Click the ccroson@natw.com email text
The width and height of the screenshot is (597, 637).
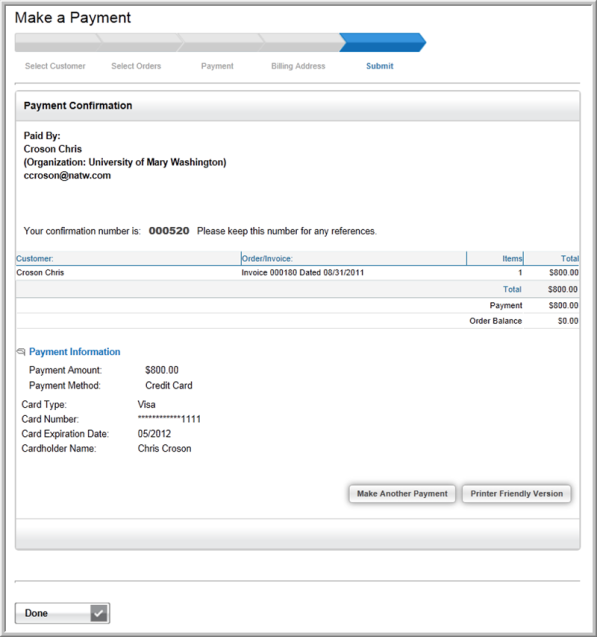tap(67, 176)
